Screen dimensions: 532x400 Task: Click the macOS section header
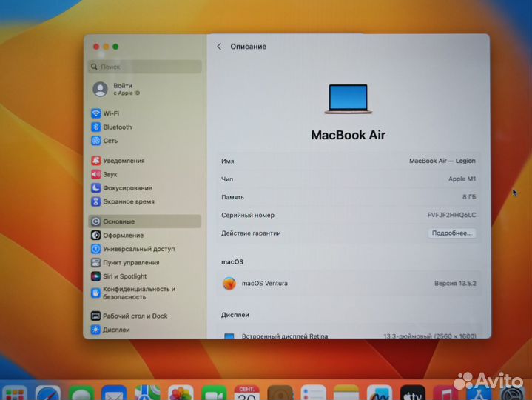coord(232,261)
